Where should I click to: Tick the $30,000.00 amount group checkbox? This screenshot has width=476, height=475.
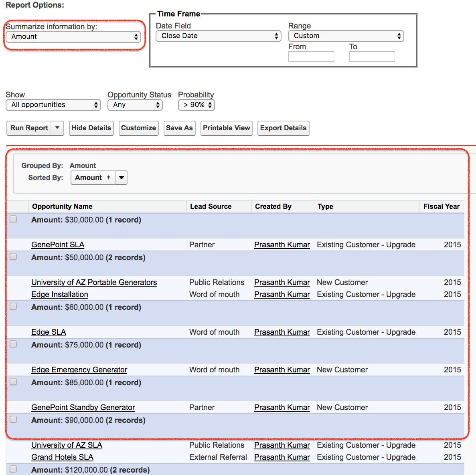click(x=13, y=219)
